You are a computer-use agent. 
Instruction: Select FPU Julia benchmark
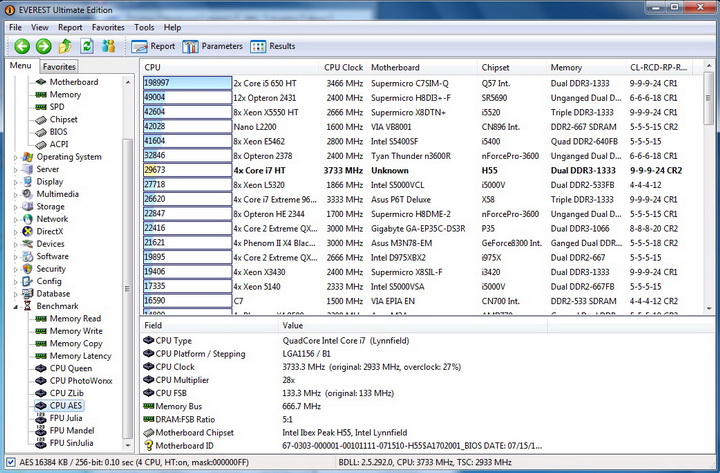[66, 418]
